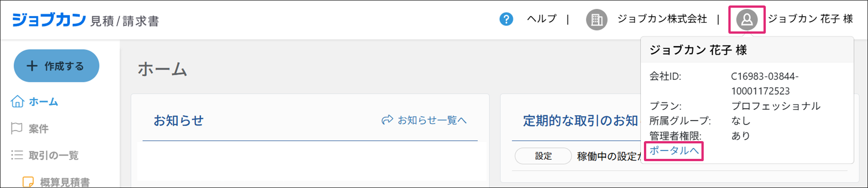
Task: Click the ジョブカン 花子 様 header name
Action: pyautogui.click(x=810, y=19)
